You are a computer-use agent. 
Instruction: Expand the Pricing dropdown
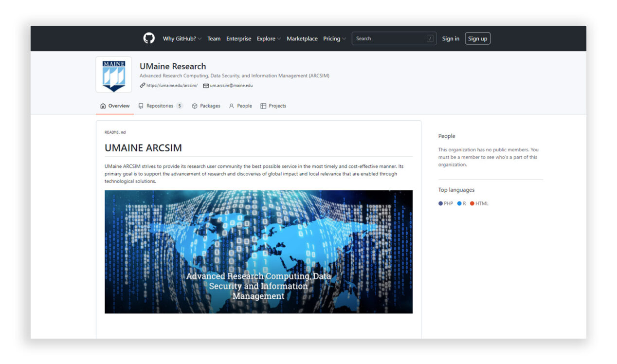332,38
